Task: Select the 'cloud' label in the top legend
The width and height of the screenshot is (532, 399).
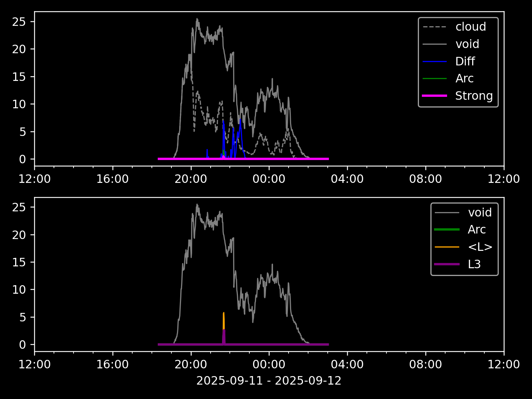Action: click(x=470, y=27)
